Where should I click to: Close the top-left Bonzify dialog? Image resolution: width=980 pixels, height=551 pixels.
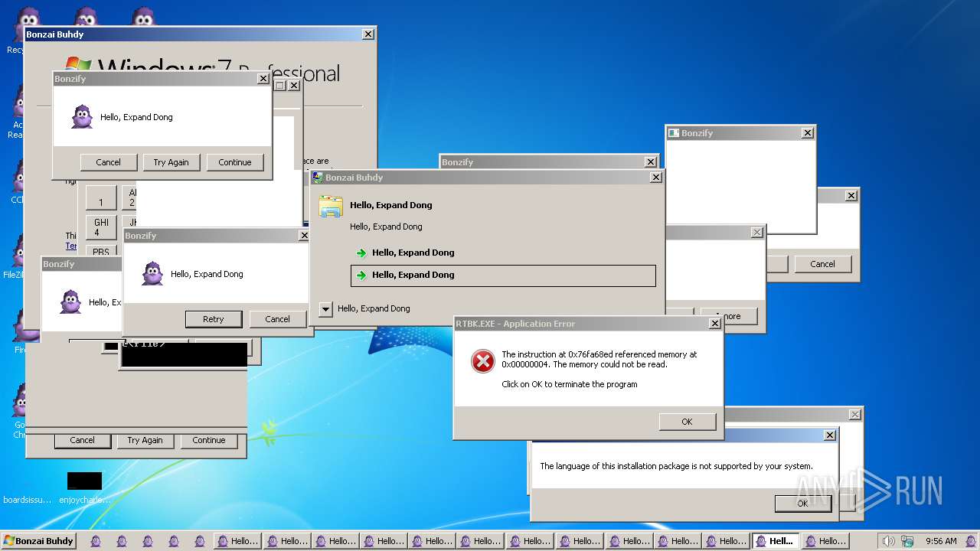(x=263, y=79)
